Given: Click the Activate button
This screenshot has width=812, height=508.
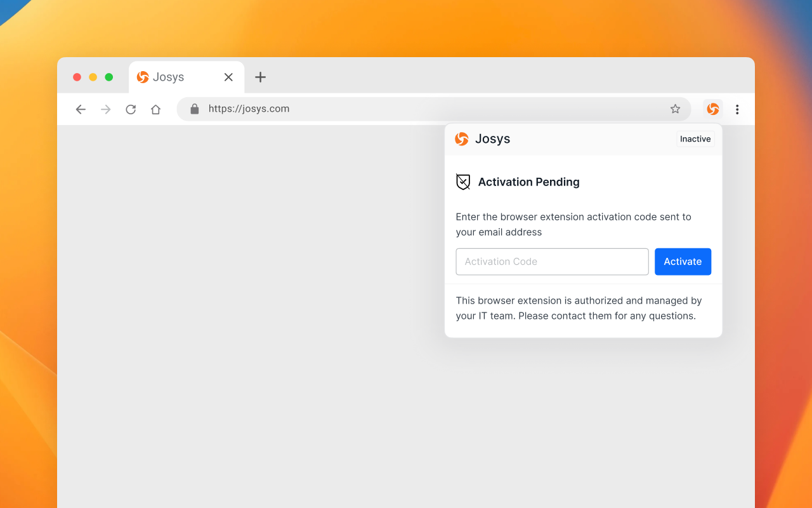Looking at the screenshot, I should pos(683,262).
